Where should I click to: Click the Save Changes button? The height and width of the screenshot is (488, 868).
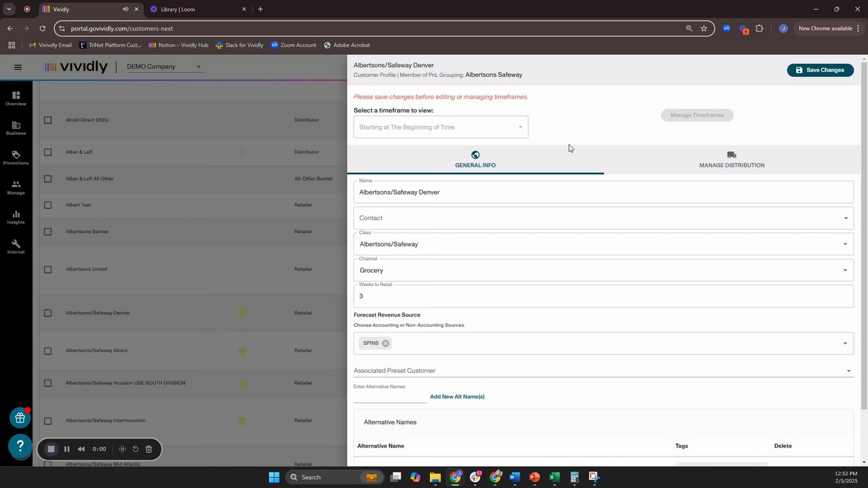pyautogui.click(x=820, y=70)
